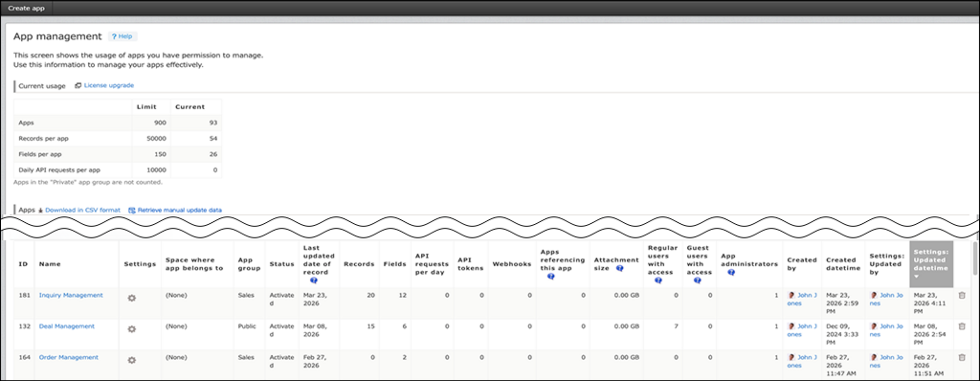This screenshot has height=381, width=980.
Task: Click the Space where app belongs to header
Action: tap(197, 264)
